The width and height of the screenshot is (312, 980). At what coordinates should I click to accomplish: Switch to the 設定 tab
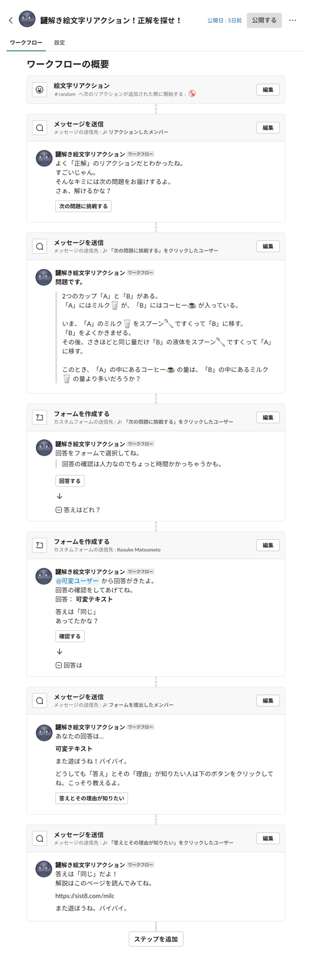point(59,43)
